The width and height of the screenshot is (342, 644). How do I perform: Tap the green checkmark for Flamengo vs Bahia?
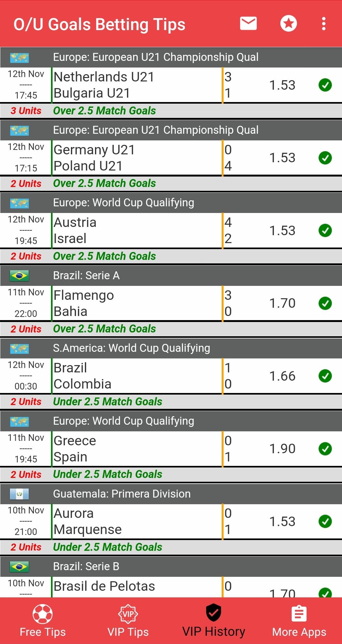[325, 303]
